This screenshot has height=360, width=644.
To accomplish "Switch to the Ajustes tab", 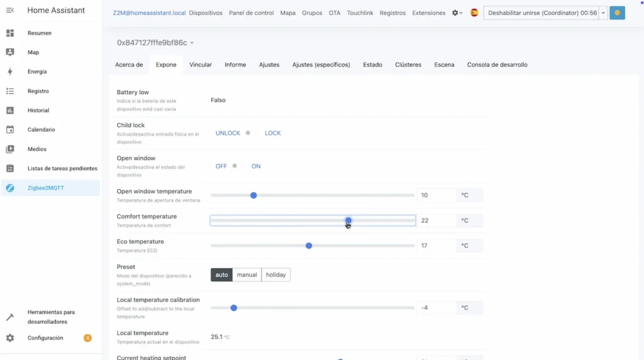I will click(269, 65).
